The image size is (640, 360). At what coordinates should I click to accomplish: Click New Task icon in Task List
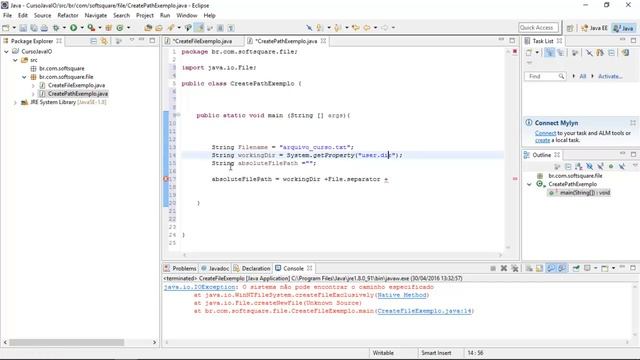tap(529, 53)
